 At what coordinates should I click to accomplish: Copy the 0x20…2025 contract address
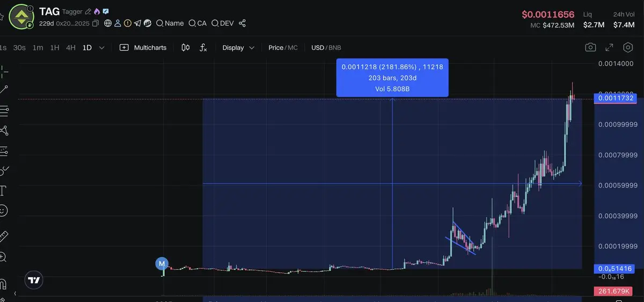(x=96, y=24)
